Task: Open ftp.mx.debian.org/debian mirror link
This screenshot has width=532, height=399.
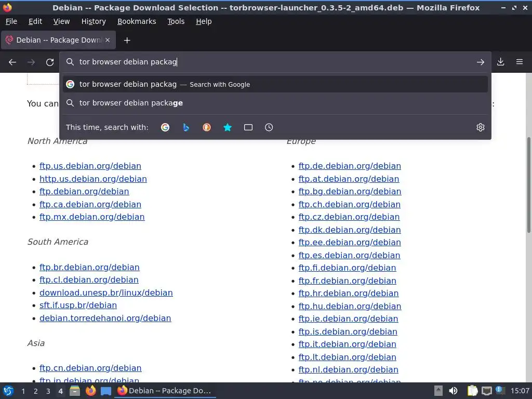Action: pos(92,217)
